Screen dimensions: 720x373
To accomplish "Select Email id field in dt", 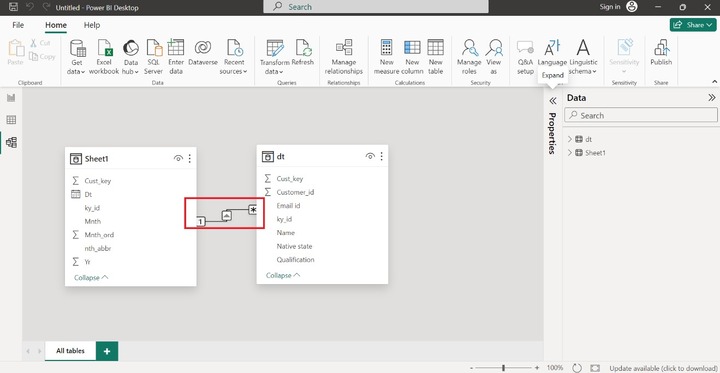I will pos(288,206).
